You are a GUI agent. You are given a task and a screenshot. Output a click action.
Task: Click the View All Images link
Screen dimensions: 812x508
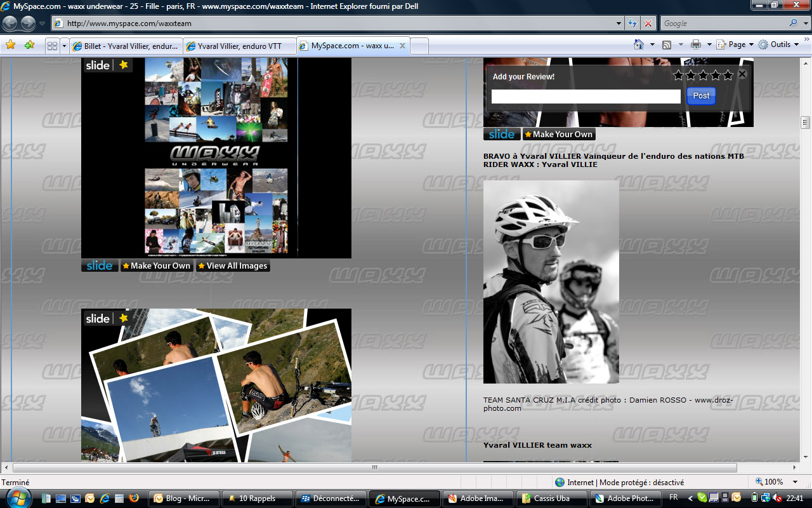(x=232, y=266)
